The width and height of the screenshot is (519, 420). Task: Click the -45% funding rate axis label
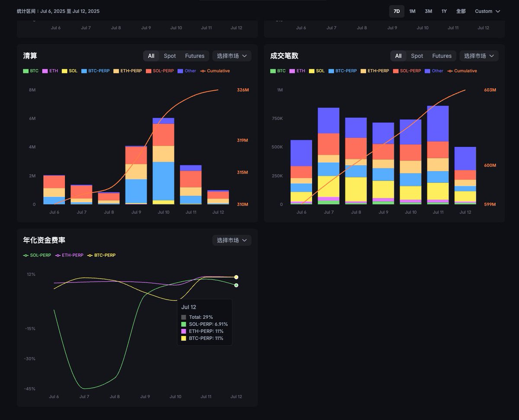click(x=29, y=389)
